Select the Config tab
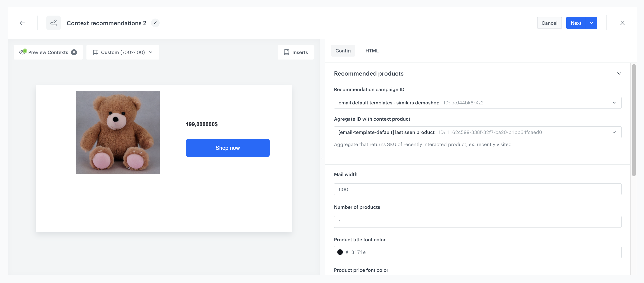Image resolution: width=644 pixels, height=283 pixels. (343, 51)
